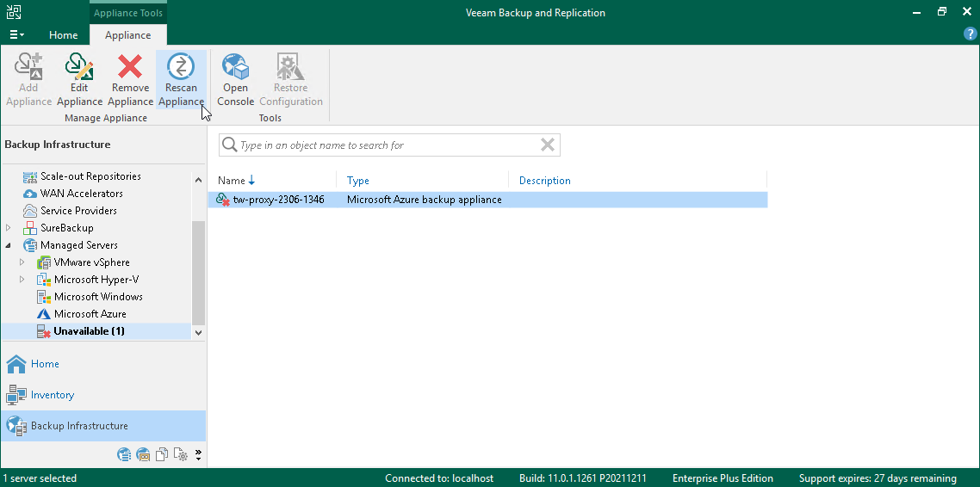
Task: Go to the Home navigation view
Action: 103,364
